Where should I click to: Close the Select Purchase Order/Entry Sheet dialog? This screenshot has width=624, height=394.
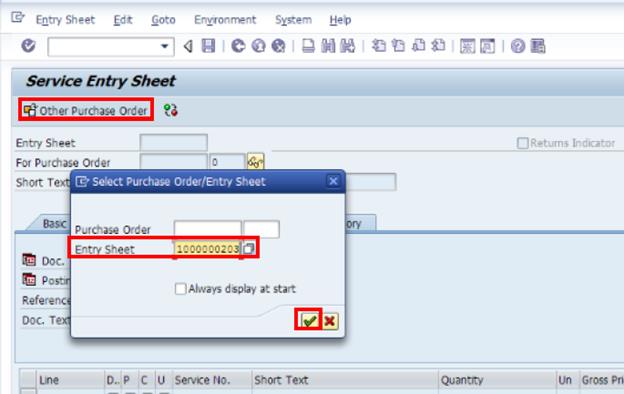point(333,181)
